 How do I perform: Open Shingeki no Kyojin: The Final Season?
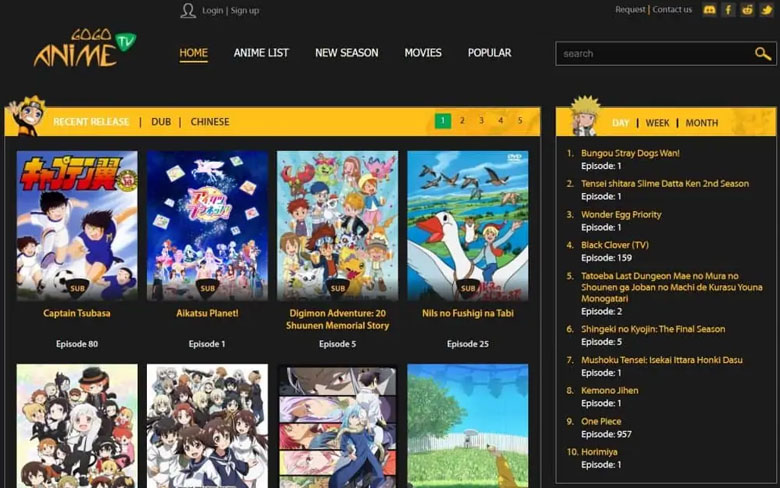(x=653, y=329)
